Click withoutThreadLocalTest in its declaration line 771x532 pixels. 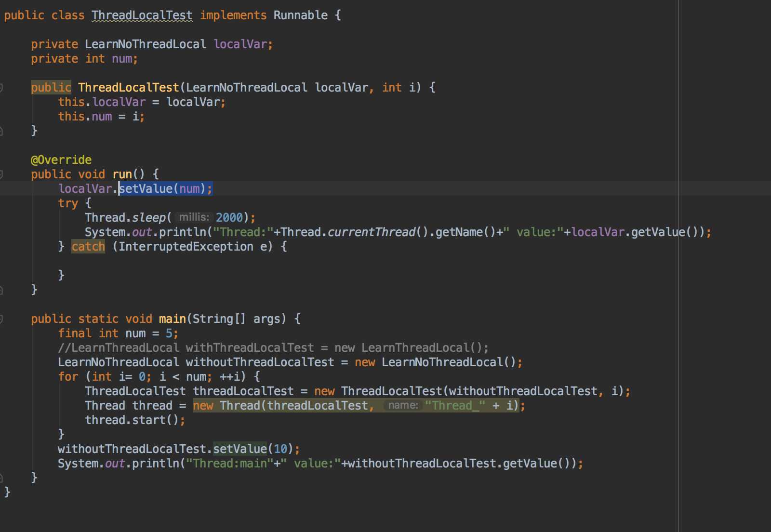(x=260, y=362)
